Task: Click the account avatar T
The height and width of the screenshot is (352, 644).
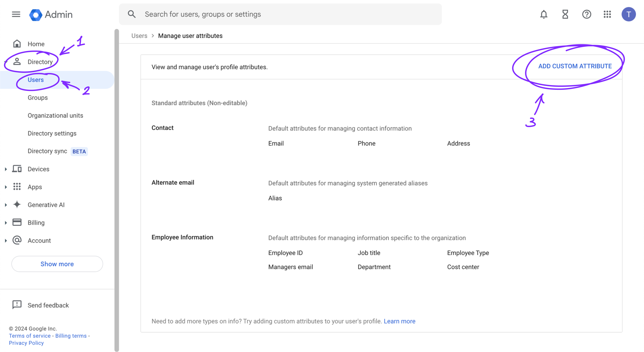Action: (629, 14)
